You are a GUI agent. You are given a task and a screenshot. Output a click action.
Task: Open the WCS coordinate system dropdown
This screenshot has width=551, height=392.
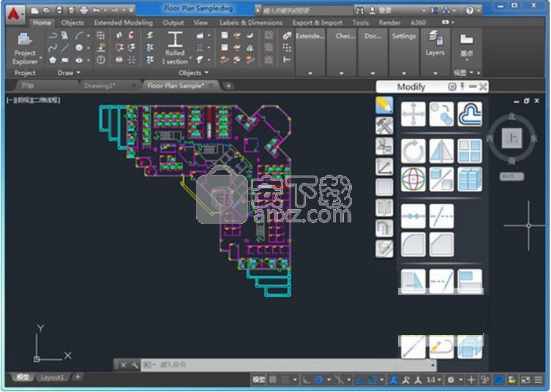tap(511, 176)
